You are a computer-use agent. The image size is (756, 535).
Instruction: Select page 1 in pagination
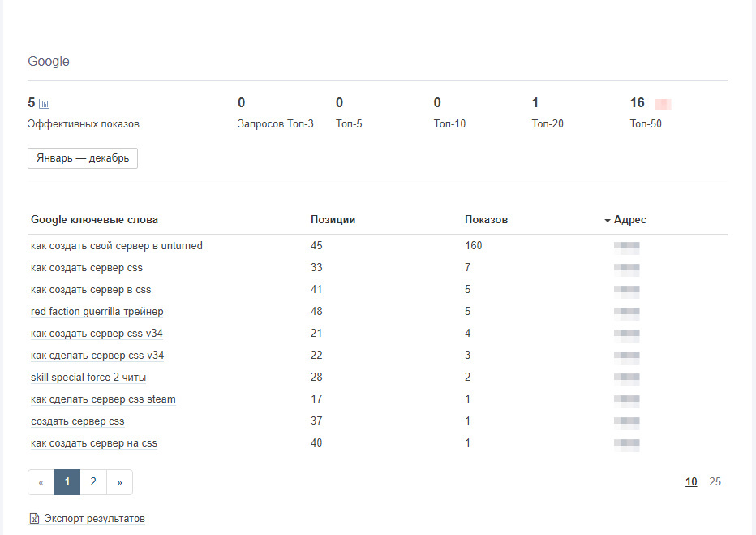[x=67, y=482]
